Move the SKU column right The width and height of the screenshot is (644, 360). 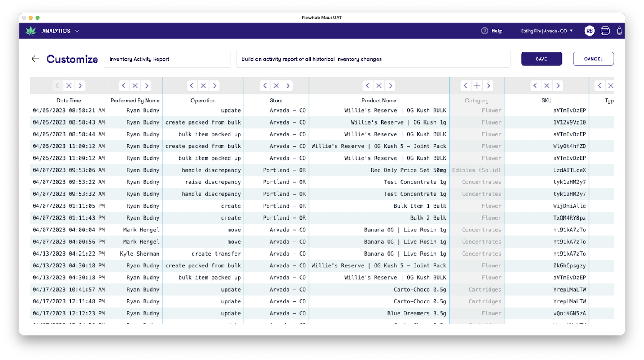tap(558, 86)
